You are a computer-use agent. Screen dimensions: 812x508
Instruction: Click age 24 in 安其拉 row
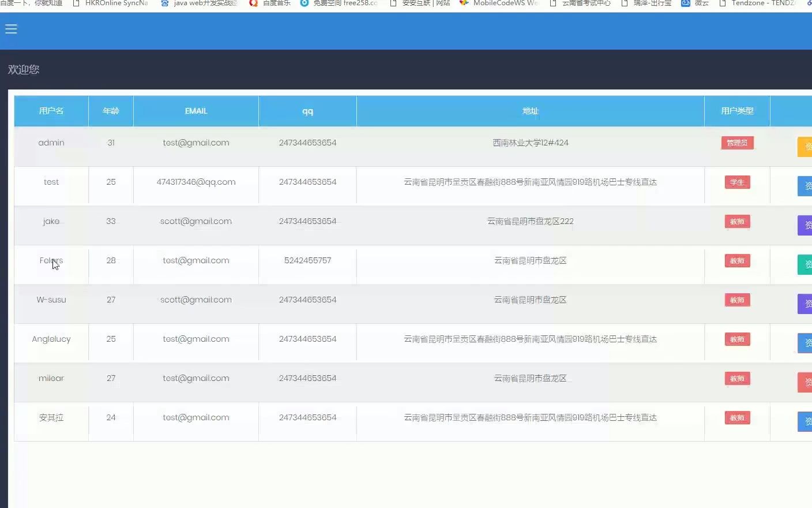(111, 417)
